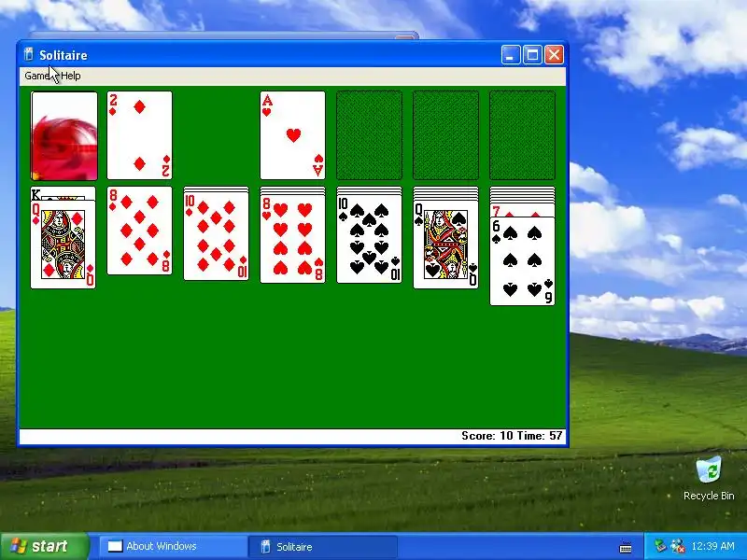Click the ace of hearts foundation pile
The image size is (747, 560).
pyautogui.click(x=292, y=135)
